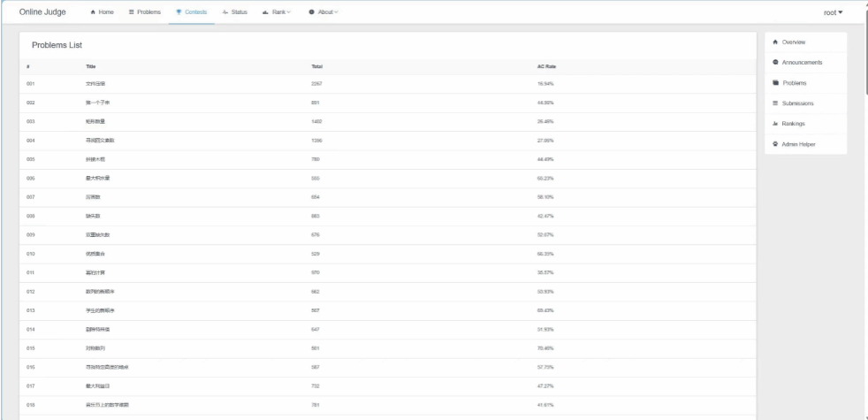Click the Online Judge logo text
Viewport: 868px width, 420px height.
[42, 11]
